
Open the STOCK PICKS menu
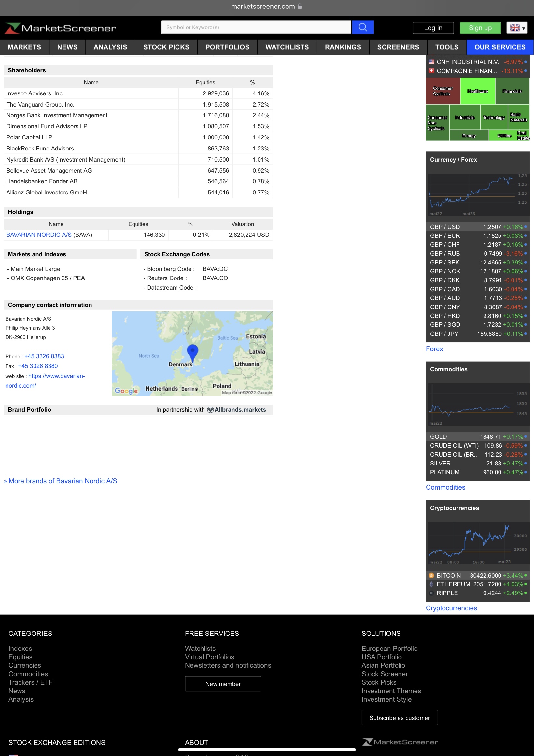166,47
